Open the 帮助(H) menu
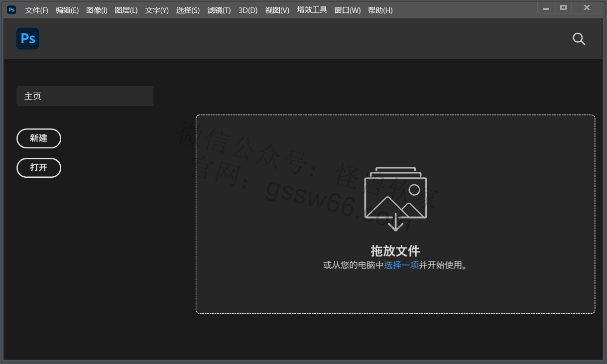607x364 pixels. coord(380,10)
